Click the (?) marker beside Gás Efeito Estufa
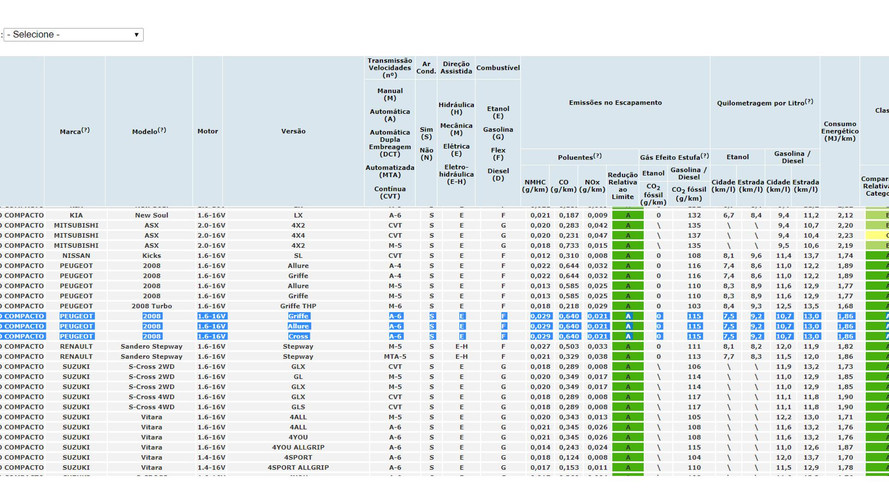This screenshot has width=889, height=500. pos(705,155)
